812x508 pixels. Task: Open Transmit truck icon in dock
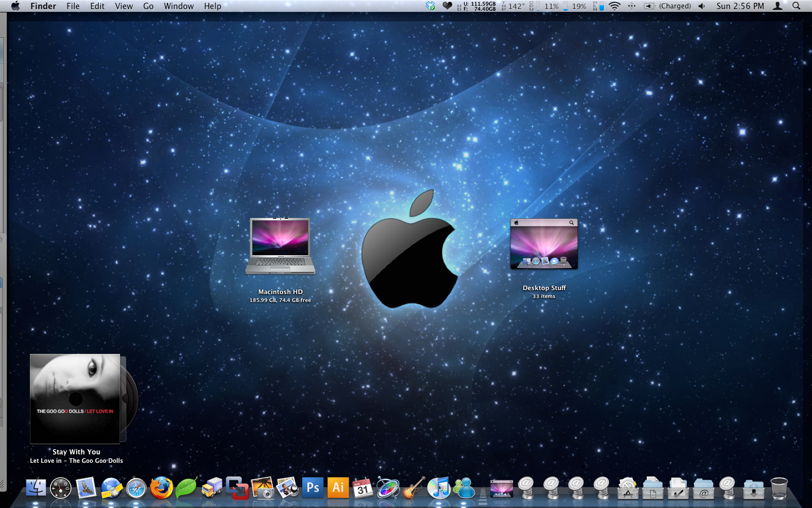(211, 488)
